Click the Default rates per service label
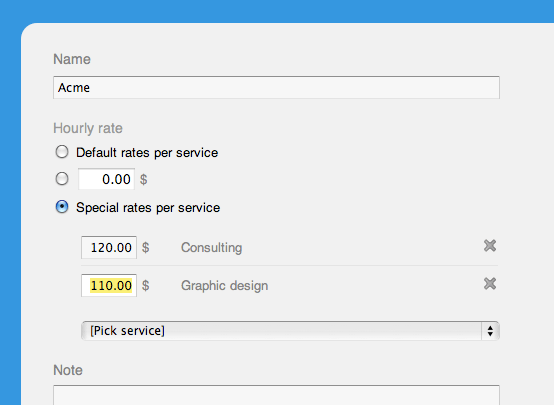Image resolution: width=554 pixels, height=405 pixels. click(147, 153)
